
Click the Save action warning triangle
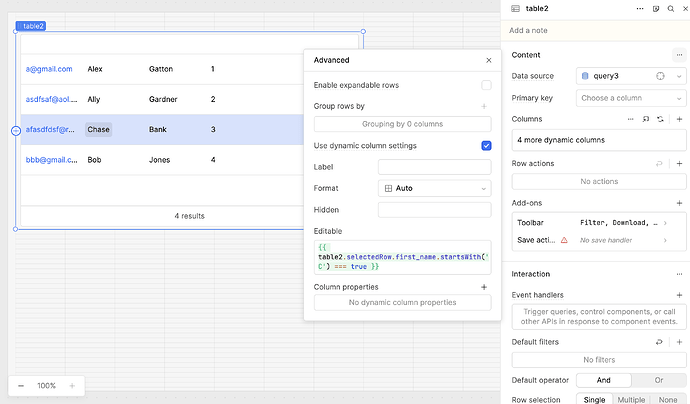(564, 240)
